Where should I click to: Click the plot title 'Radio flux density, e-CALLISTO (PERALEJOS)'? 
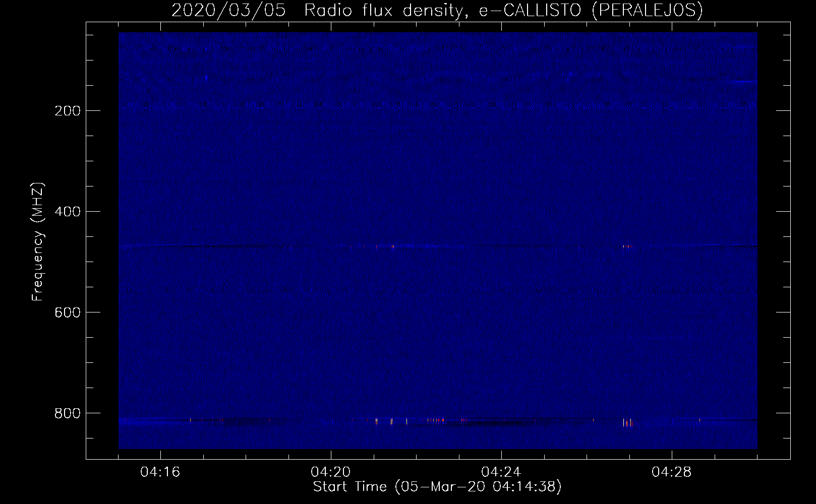tap(503, 11)
